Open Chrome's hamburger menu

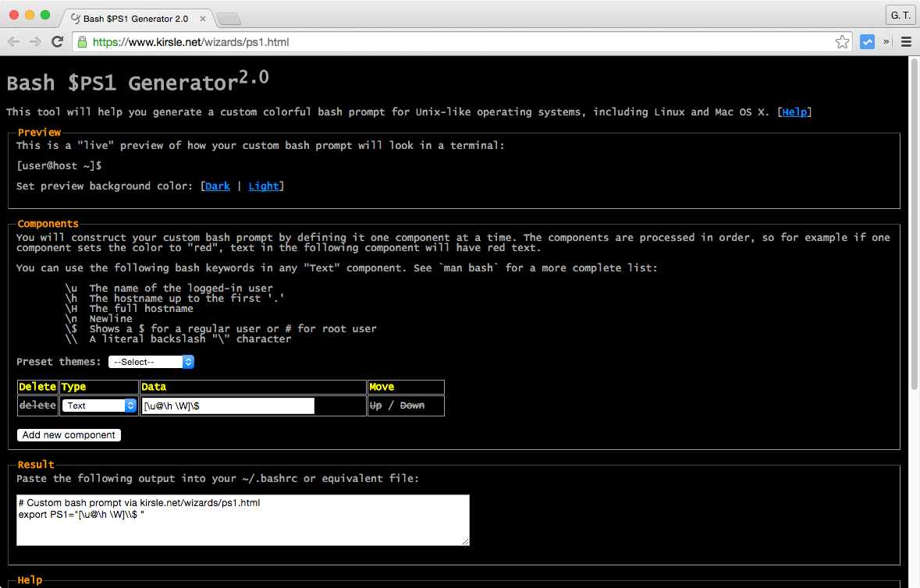pos(905,41)
